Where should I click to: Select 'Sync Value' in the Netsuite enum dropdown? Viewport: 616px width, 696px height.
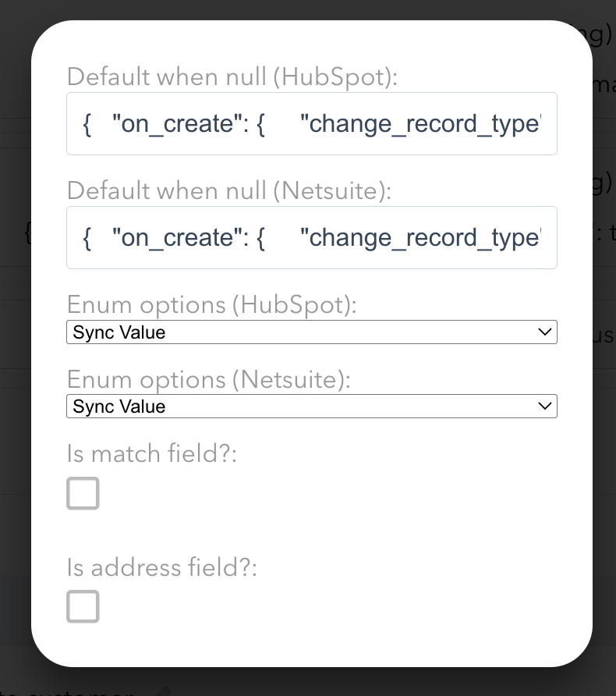point(312,406)
